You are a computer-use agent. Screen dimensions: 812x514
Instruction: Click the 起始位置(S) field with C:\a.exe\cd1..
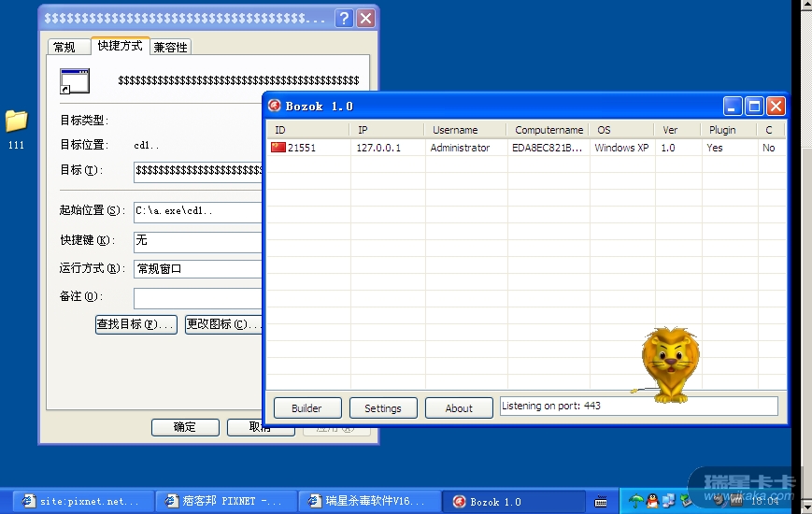pos(198,212)
